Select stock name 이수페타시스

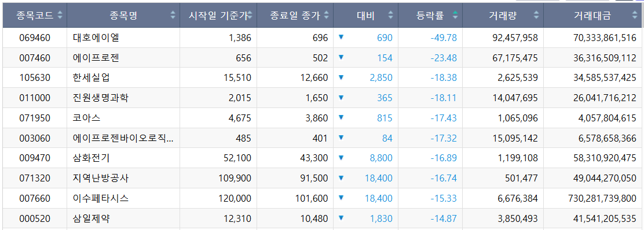(101, 199)
